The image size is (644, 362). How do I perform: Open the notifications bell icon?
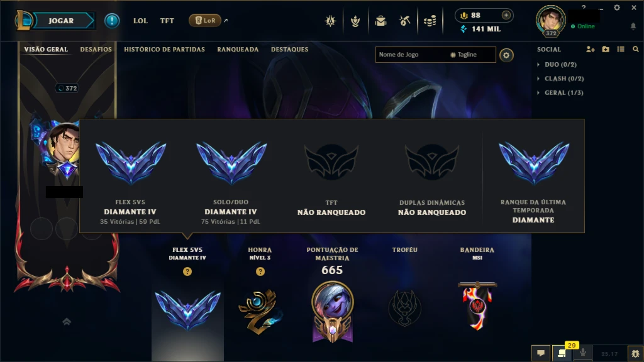click(x=633, y=26)
